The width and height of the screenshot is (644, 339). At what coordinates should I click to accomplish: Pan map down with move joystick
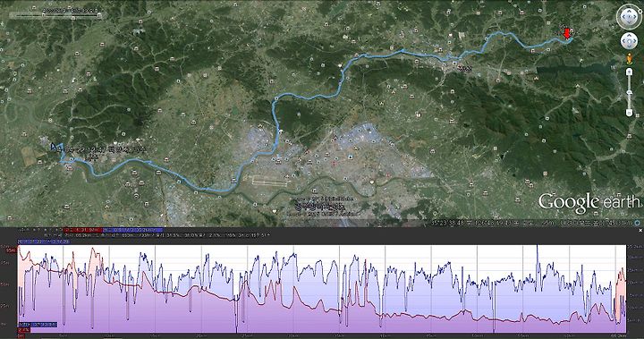(629, 46)
